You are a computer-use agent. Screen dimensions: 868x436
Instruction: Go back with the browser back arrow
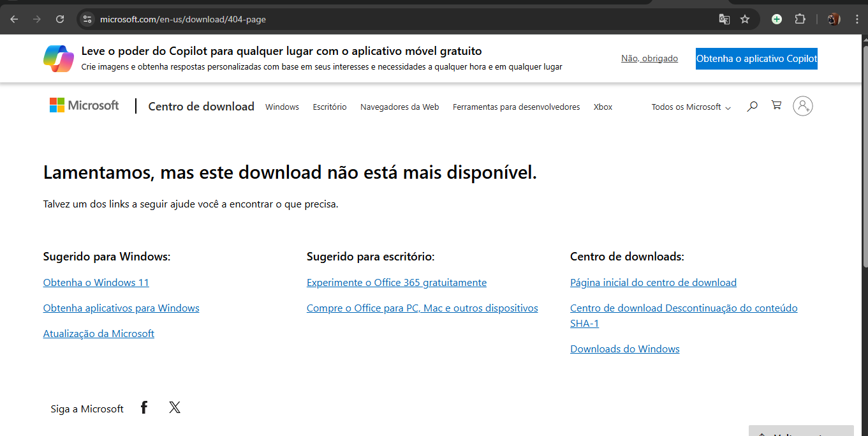14,19
